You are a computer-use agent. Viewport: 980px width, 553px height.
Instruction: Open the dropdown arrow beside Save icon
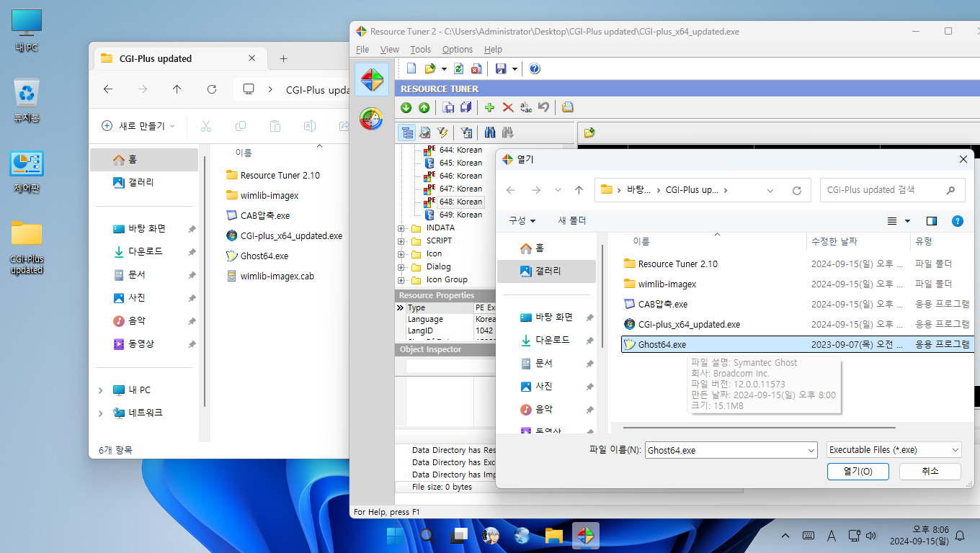514,69
